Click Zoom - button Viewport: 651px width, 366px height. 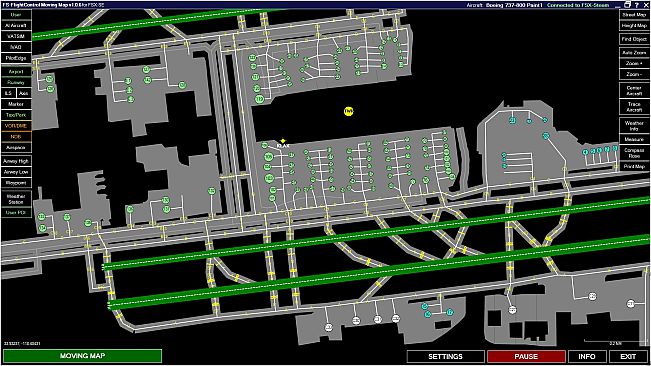point(634,74)
